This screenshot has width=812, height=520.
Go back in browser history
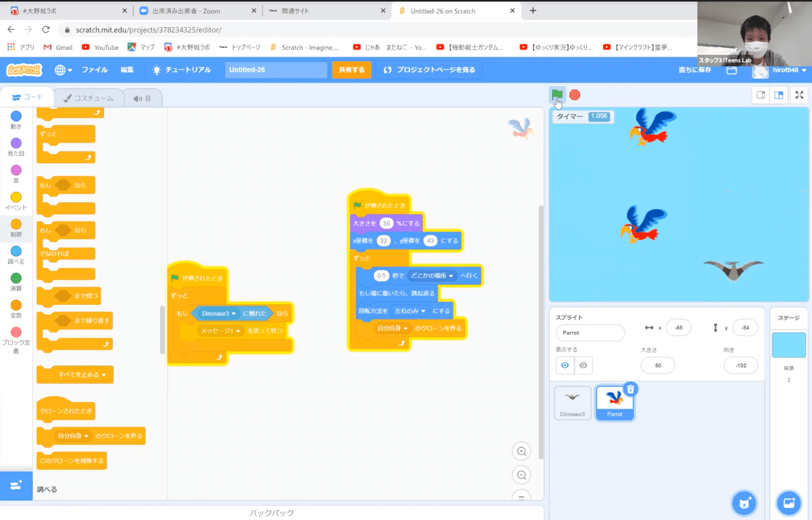point(11,30)
